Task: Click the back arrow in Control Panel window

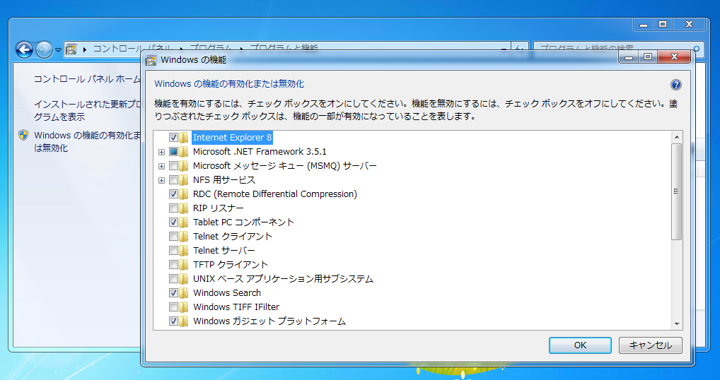Action: point(24,50)
